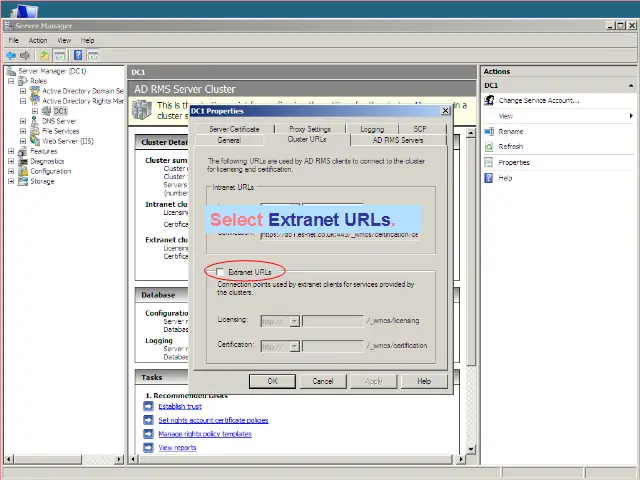Open the extranet Licensing protocol dropdown

294,322
